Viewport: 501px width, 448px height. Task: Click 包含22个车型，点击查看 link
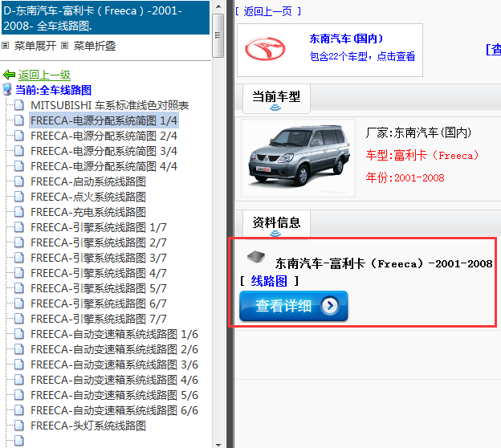click(362, 56)
